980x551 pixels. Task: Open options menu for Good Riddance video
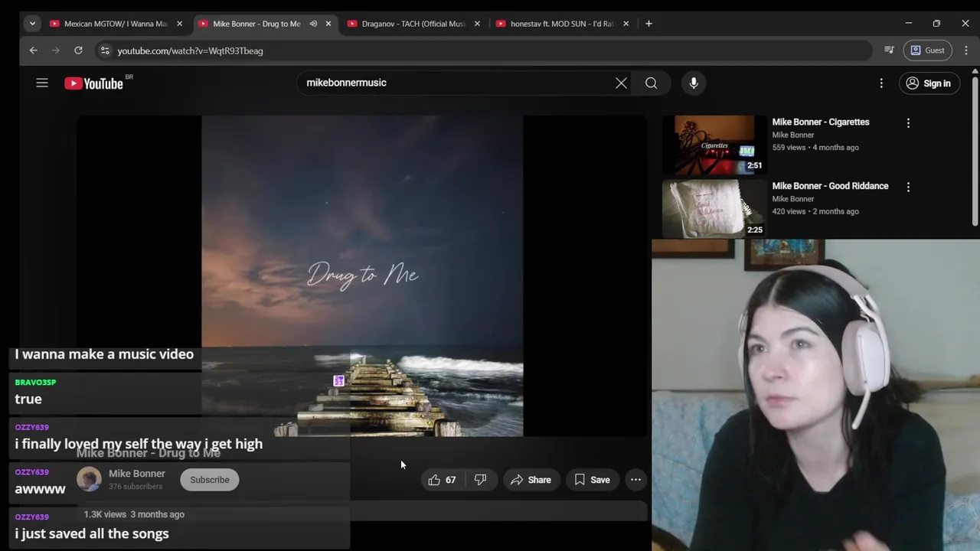(x=908, y=187)
